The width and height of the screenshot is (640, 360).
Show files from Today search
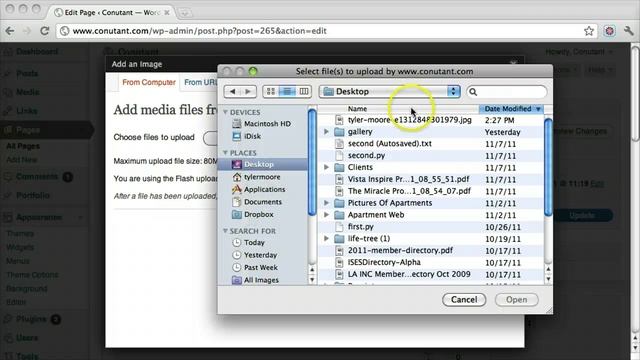point(249,242)
